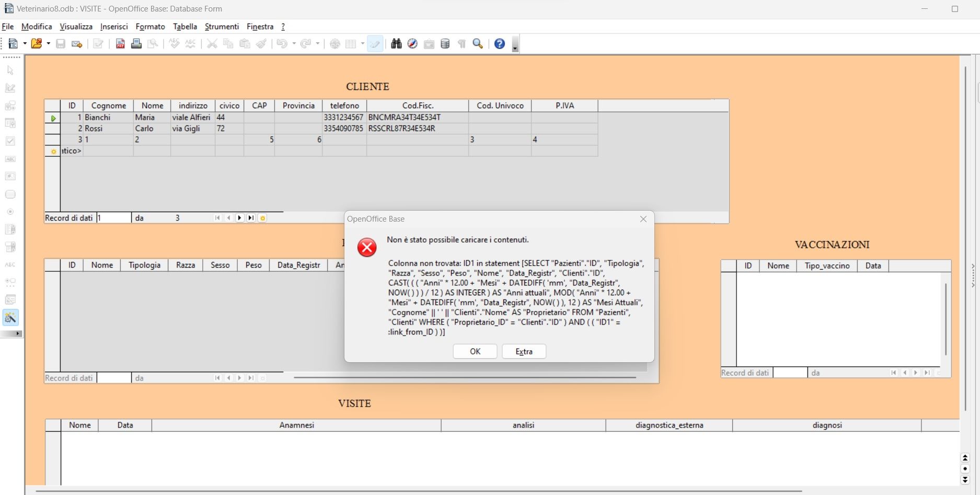Open the Tabella menu
980x495 pixels.
185,27
